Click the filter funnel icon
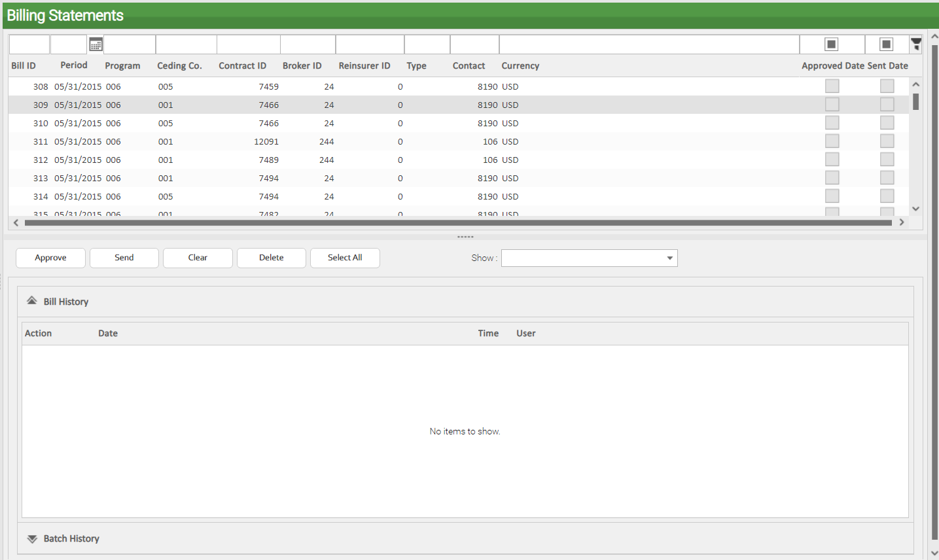The width and height of the screenshot is (939, 560). (x=916, y=44)
